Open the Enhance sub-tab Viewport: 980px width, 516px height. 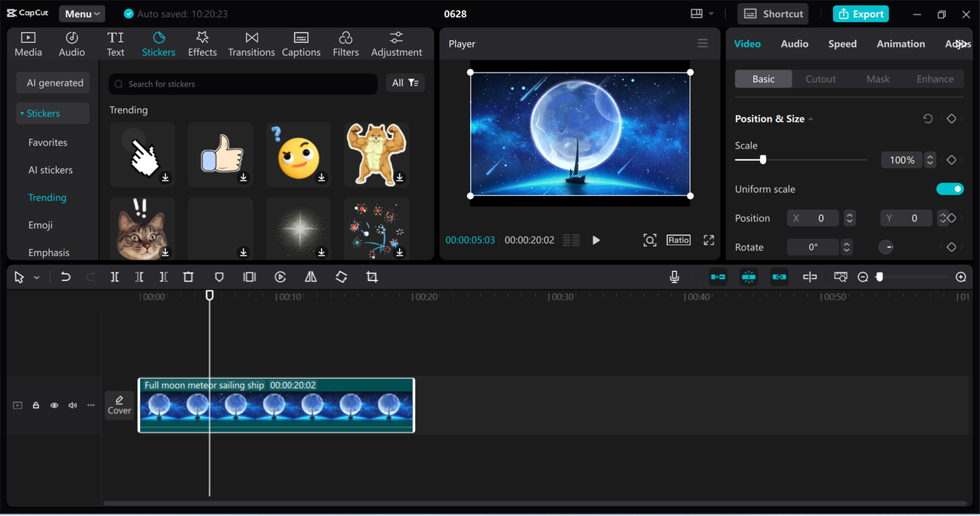coord(935,79)
